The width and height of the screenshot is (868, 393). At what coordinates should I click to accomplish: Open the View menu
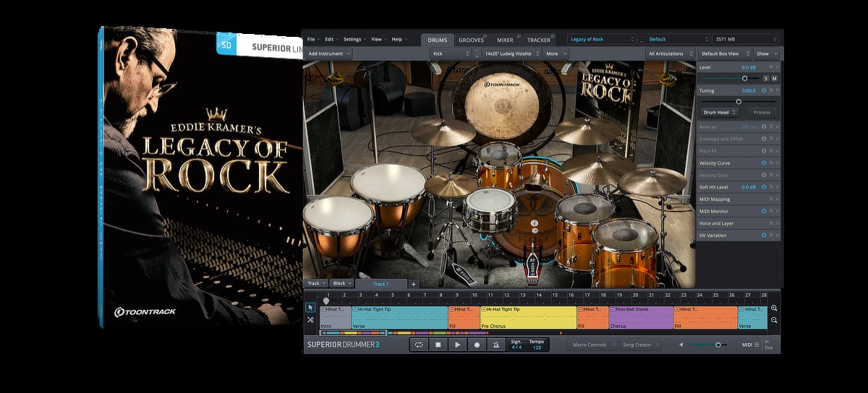coord(379,39)
